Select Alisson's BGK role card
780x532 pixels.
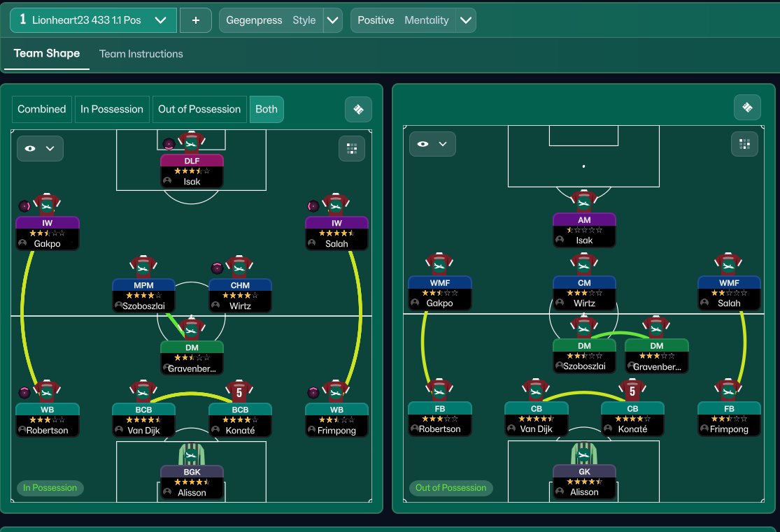pos(192,482)
